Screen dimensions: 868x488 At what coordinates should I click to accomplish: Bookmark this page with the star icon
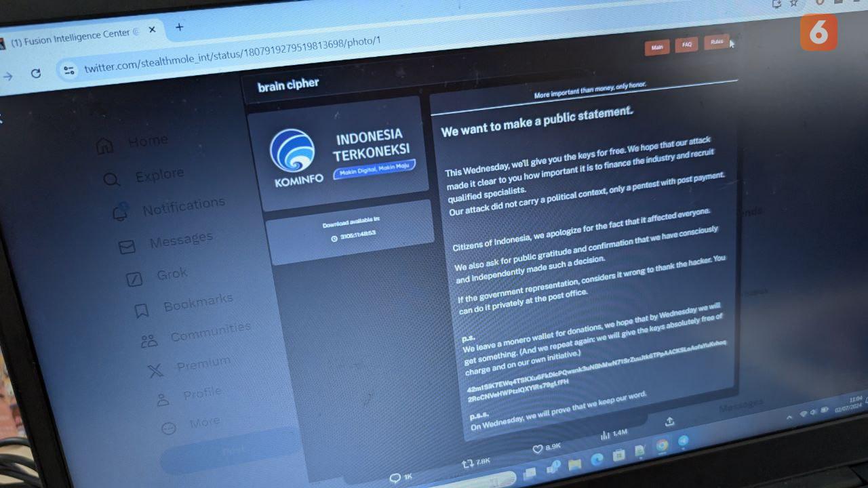793,3
